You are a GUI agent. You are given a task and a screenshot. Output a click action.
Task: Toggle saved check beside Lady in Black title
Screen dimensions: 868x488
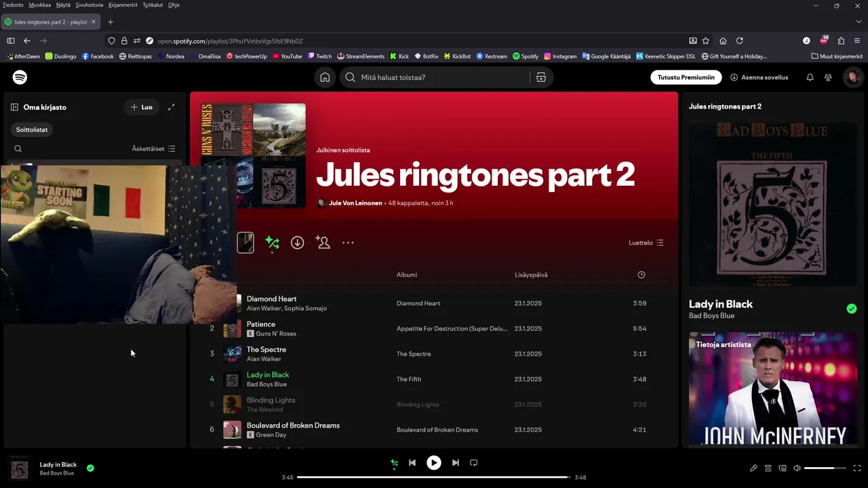point(852,309)
